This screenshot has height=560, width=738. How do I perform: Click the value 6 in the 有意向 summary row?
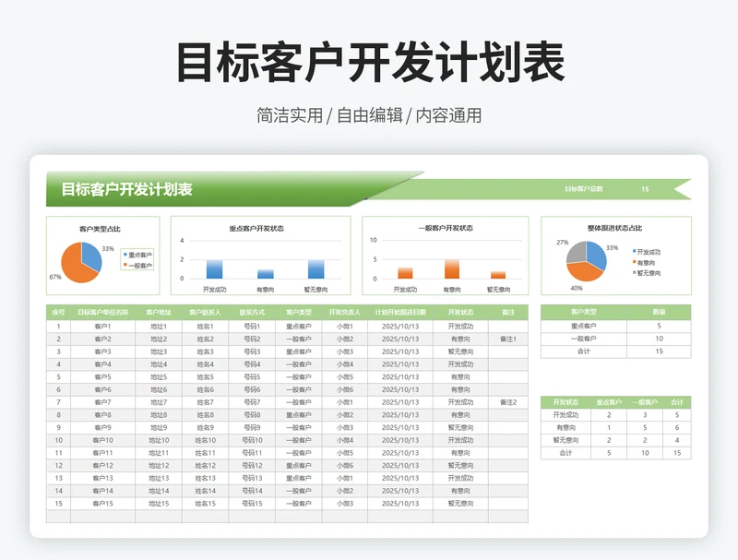pos(677,428)
